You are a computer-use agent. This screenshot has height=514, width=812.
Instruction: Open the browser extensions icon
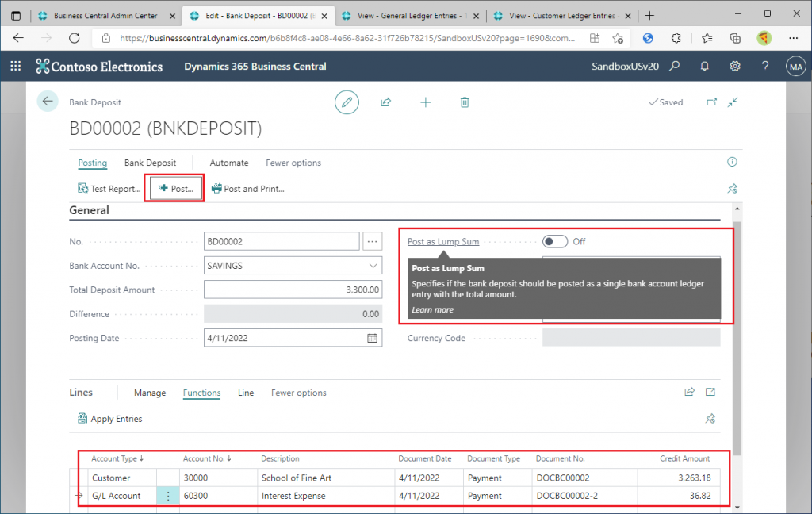pos(676,38)
